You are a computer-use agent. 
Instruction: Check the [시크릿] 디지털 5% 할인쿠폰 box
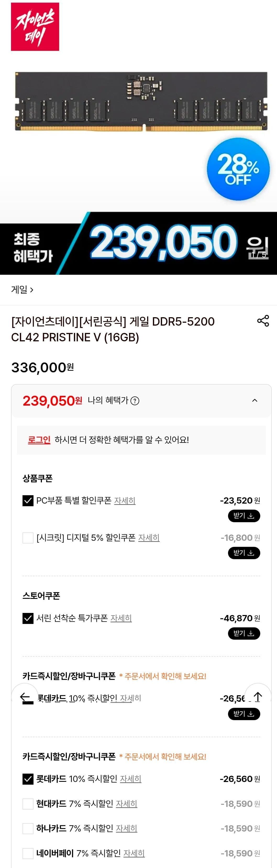(28, 538)
